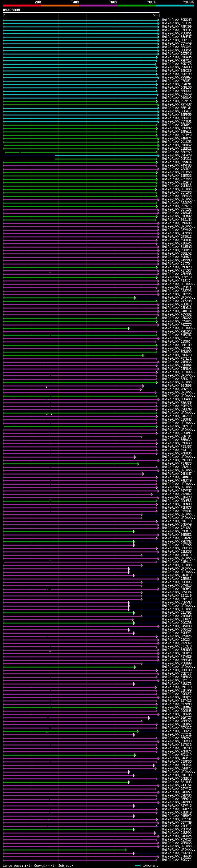Viewport: 197px width, 868px height.
Task: Click UniRef100_A5FV51 hit label
Action: [177, 829]
